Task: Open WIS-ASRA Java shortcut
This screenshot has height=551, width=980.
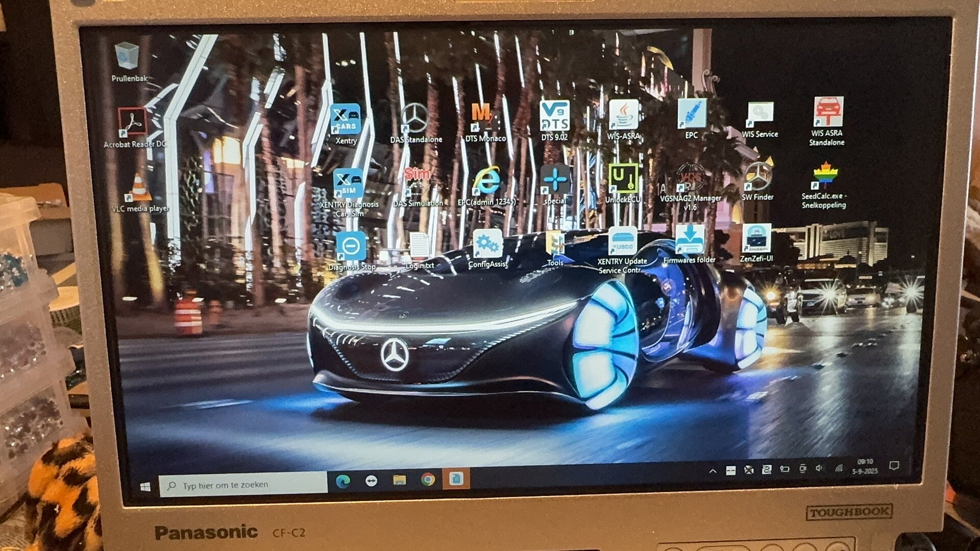Action: [623, 115]
